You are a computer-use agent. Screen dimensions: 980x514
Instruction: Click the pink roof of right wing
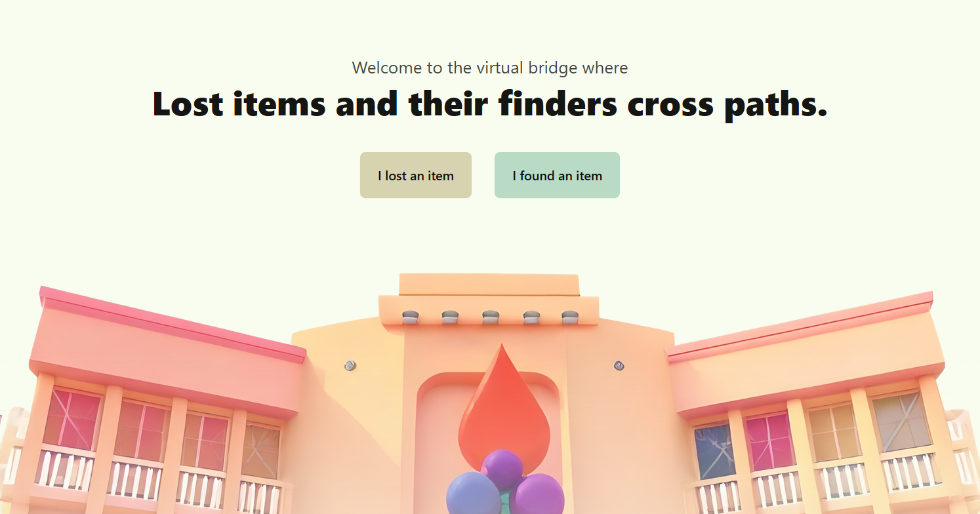(x=799, y=326)
